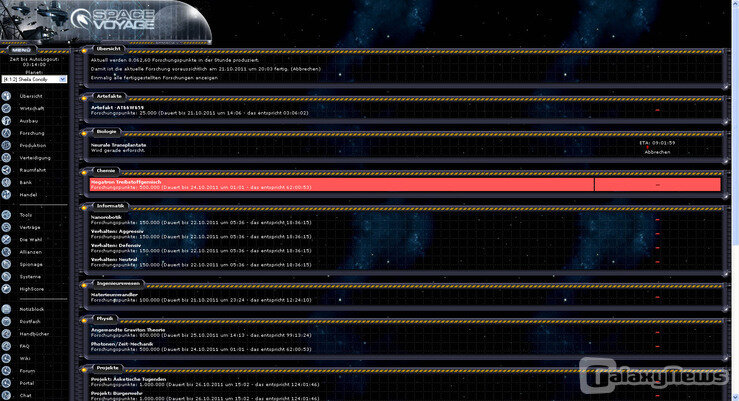Click the Verträge sidebar icon
This screenshot has height=401, width=739.
tap(6, 227)
